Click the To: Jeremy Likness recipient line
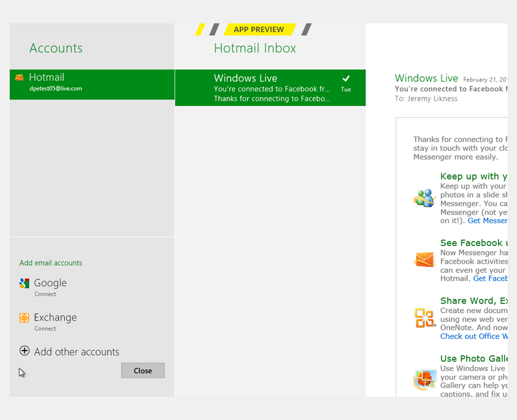 click(426, 98)
